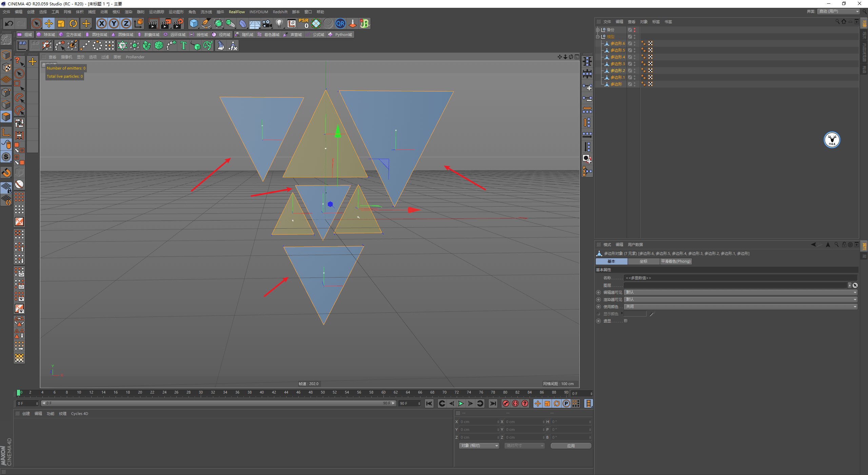Viewport: 868px width, 475px height.
Task: Switch to the 坐标 tab
Action: [x=643, y=262]
